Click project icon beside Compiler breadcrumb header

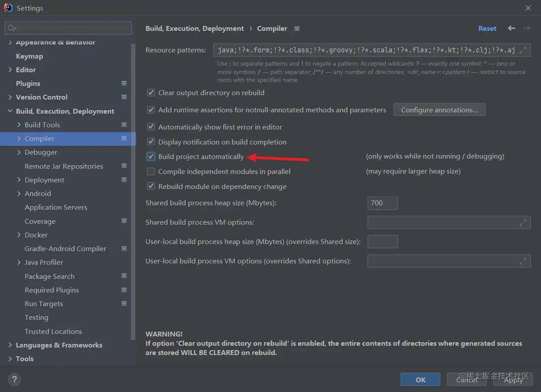click(x=297, y=29)
